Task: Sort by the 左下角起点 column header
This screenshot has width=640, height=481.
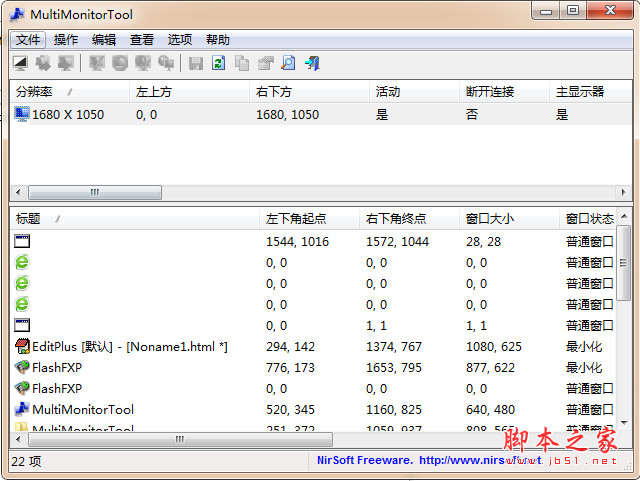Action: tap(309, 219)
